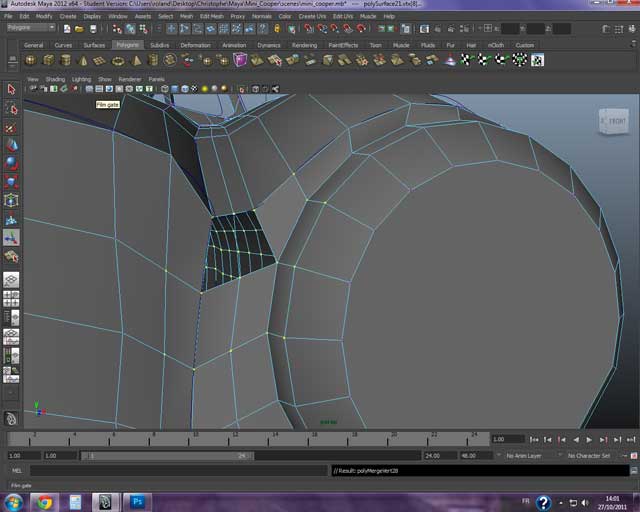Create a polygon sphere from shelf
This screenshot has width=640, height=512.
pyautogui.click(x=31, y=60)
